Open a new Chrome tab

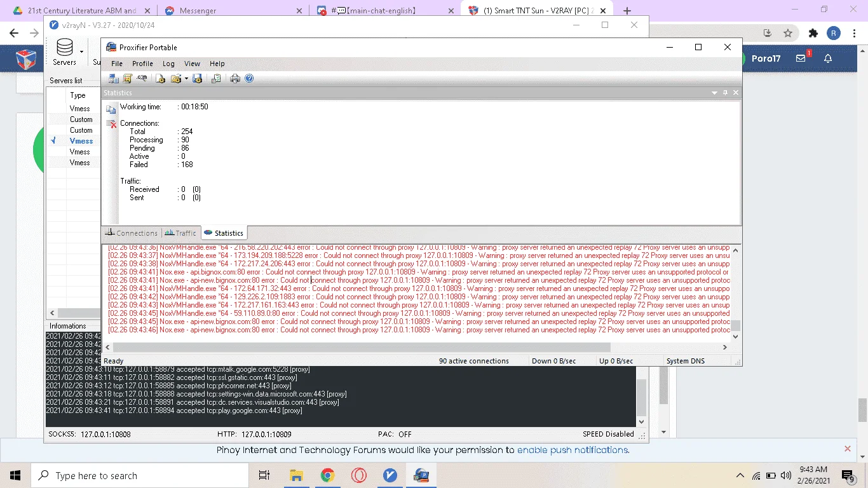(x=627, y=11)
